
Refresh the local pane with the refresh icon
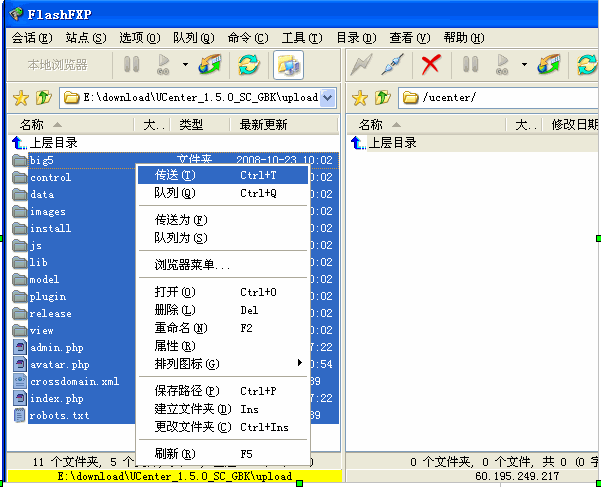pos(249,64)
